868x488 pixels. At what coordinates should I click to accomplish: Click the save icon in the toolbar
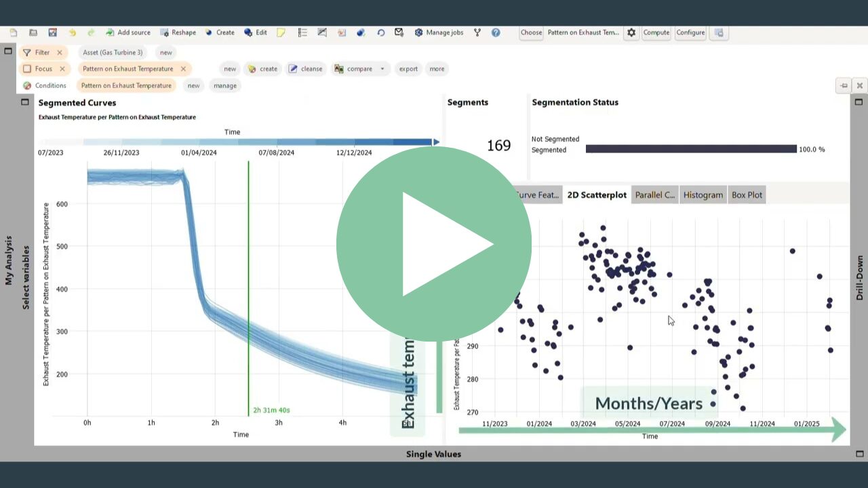pyautogui.click(x=52, y=33)
